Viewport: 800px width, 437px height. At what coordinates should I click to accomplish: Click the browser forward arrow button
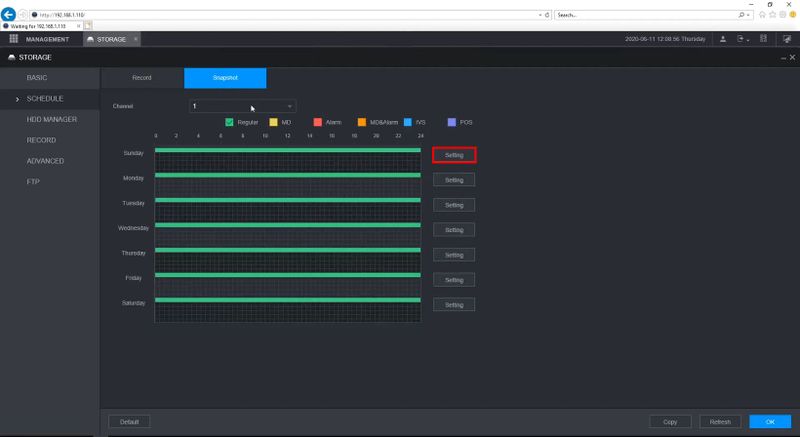(22, 15)
